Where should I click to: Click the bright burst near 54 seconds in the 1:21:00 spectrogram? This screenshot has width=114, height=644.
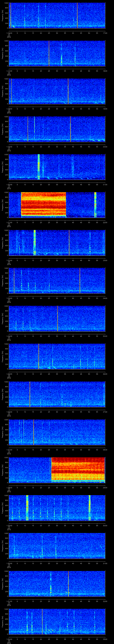(x=95, y=205)
